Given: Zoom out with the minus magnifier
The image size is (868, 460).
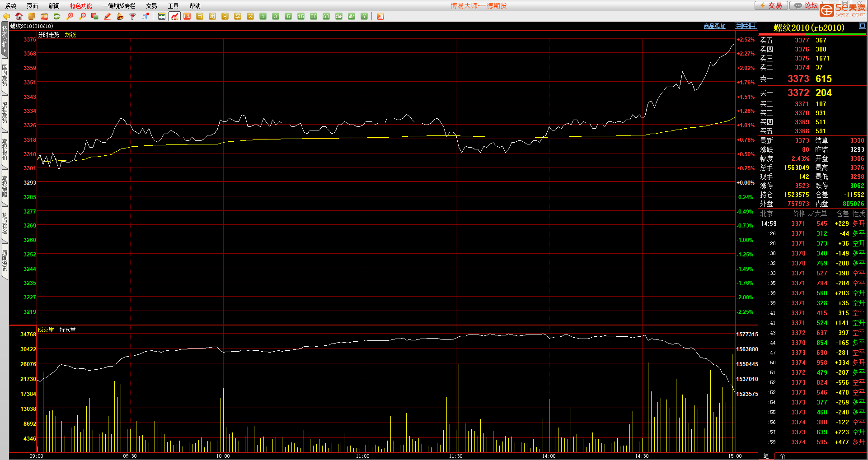Looking at the screenshot, I should point(82,16).
